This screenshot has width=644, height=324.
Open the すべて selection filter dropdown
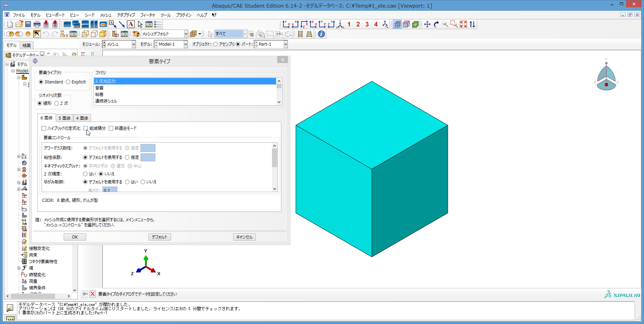pyautogui.click(x=245, y=34)
